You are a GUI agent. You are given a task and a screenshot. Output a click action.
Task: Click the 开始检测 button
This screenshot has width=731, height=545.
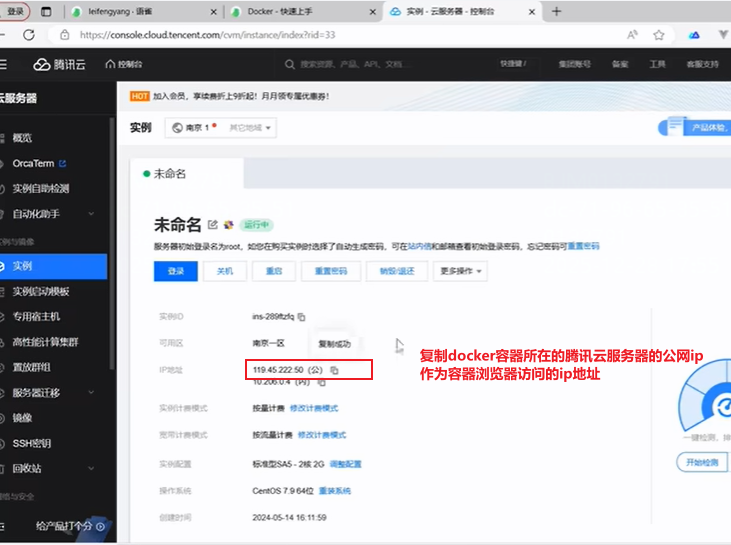(x=702, y=462)
